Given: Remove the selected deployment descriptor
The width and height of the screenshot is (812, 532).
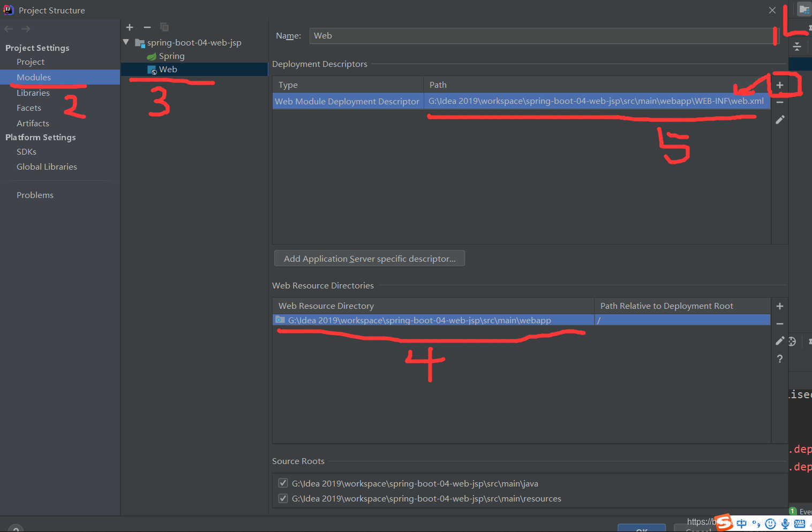Looking at the screenshot, I should click(x=780, y=102).
